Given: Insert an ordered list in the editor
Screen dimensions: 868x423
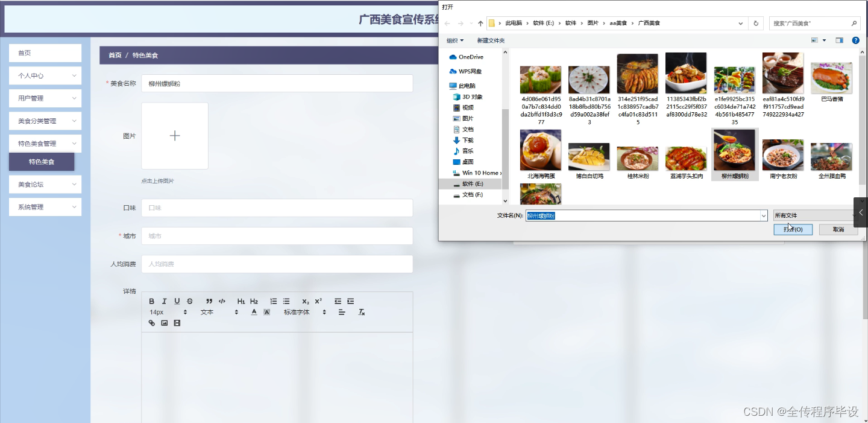Looking at the screenshot, I should coord(274,301).
